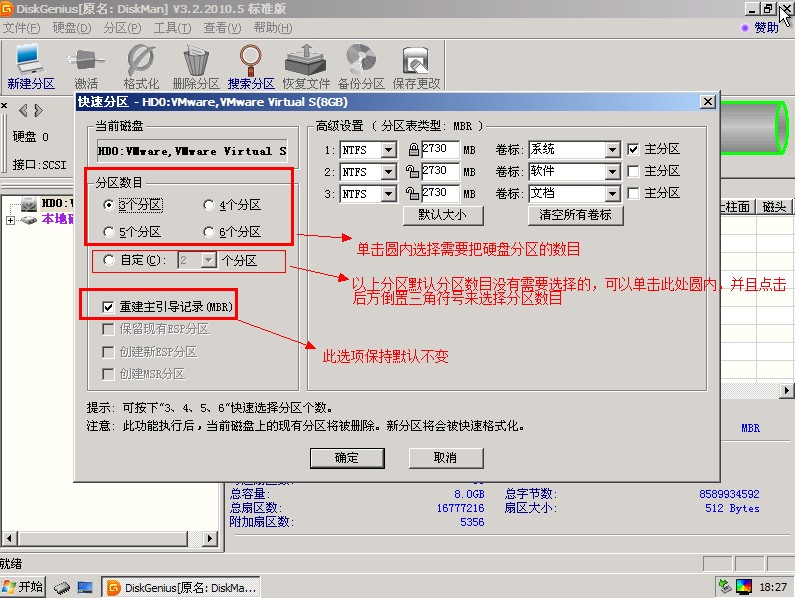Open the 软件 volume label dropdown

[x=612, y=172]
